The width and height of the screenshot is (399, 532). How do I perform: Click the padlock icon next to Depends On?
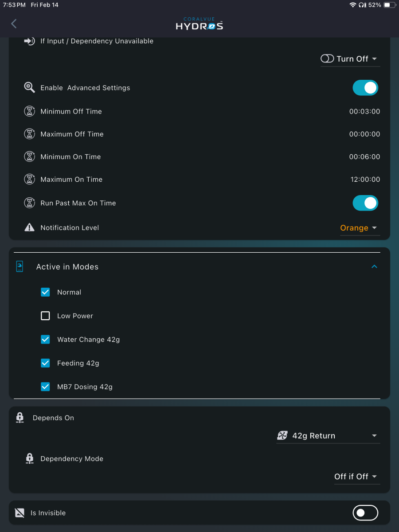pyautogui.click(x=20, y=418)
